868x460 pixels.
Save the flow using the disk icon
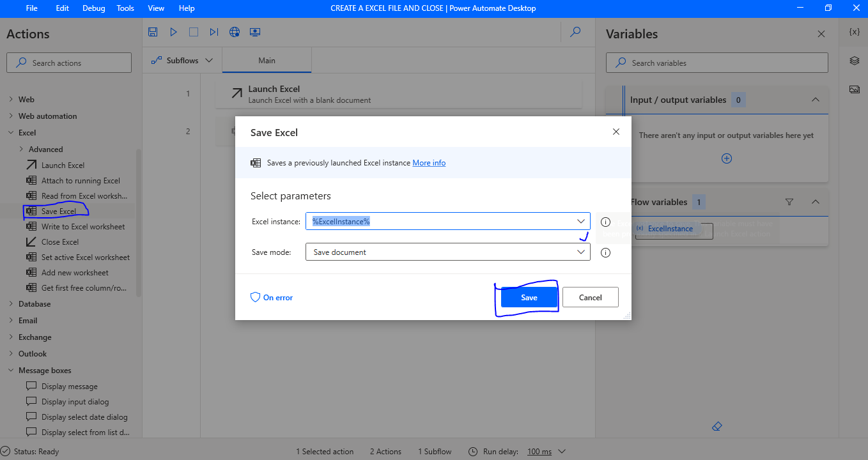click(152, 31)
